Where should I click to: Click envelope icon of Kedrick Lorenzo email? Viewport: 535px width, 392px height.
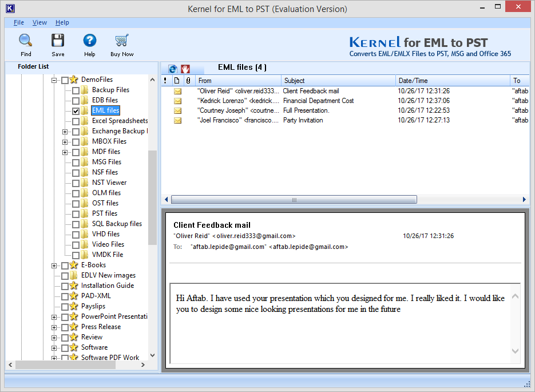178,101
